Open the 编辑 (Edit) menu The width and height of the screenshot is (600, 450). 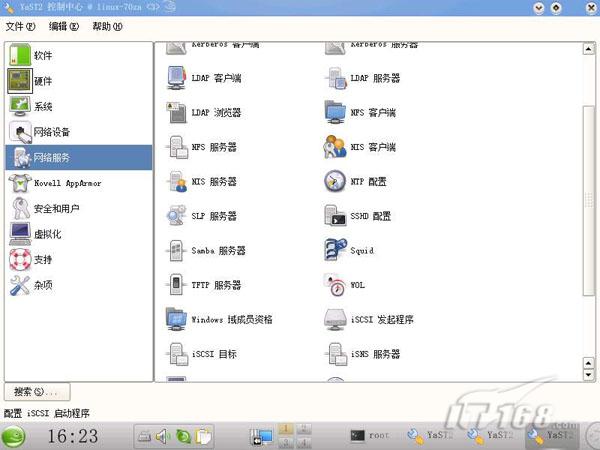(x=64, y=26)
